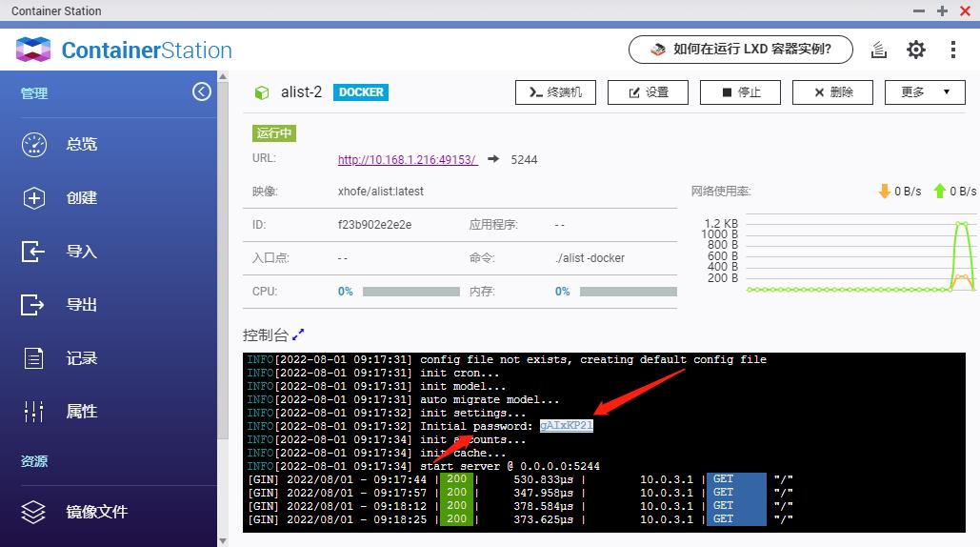Viewport: 980px width, 547px height.
Task: Click the 导入 arrow icon
Action: (32, 252)
